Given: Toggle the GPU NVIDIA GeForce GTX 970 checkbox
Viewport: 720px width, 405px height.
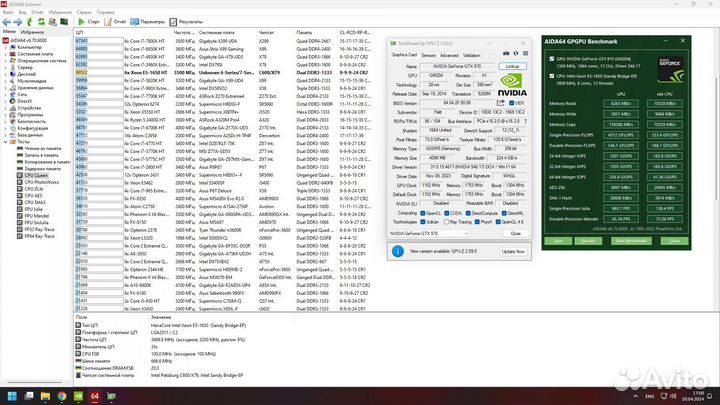Looking at the screenshot, I should [551, 59].
